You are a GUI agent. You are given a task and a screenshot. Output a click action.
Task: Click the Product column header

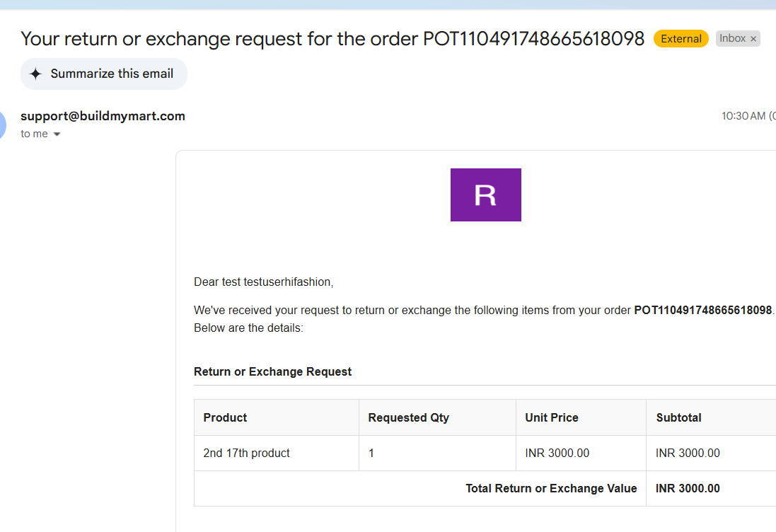click(x=225, y=417)
